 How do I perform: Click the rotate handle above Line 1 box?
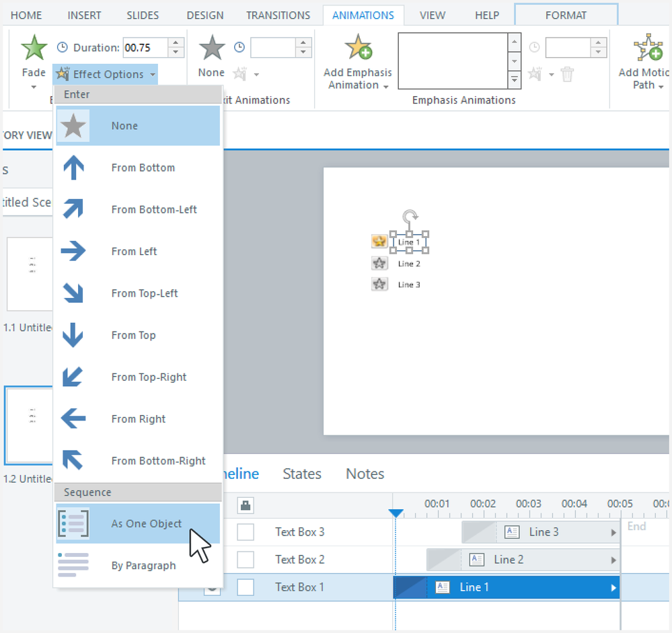click(x=410, y=216)
